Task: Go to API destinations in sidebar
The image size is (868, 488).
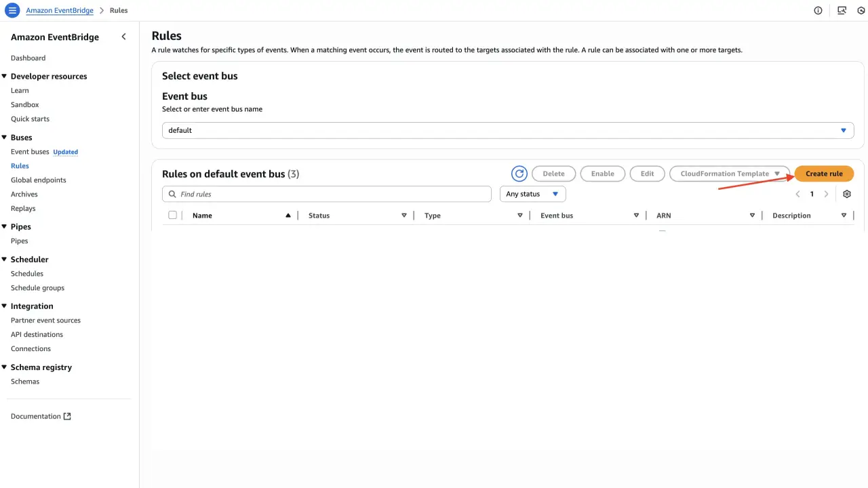Action: (37, 335)
